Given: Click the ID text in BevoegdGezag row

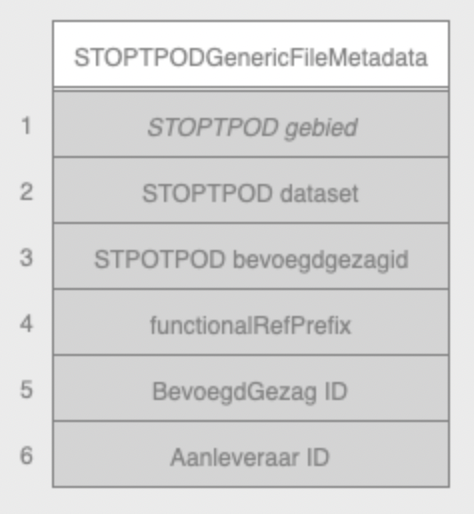Looking at the screenshot, I should coord(335,391).
